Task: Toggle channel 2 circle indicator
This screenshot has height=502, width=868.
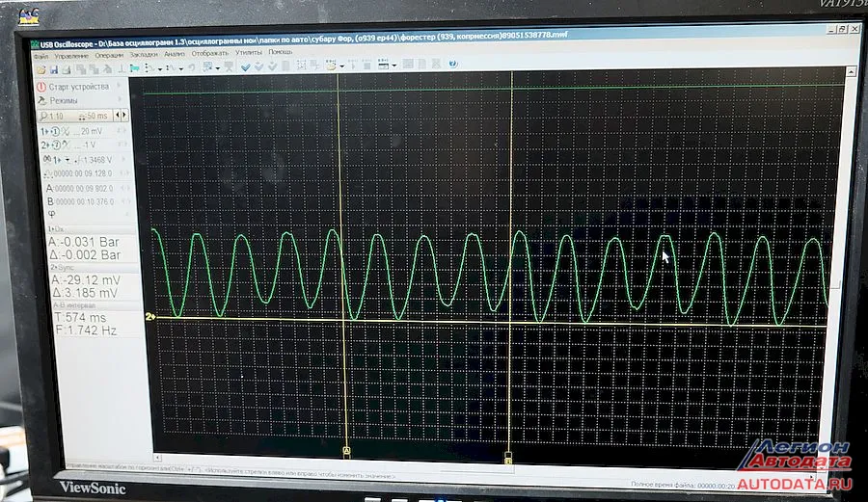Action: [56, 145]
